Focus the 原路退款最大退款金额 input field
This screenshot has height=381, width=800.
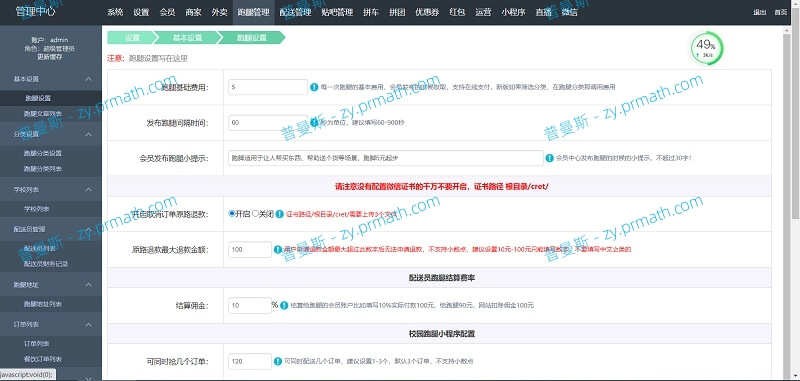[x=250, y=250]
